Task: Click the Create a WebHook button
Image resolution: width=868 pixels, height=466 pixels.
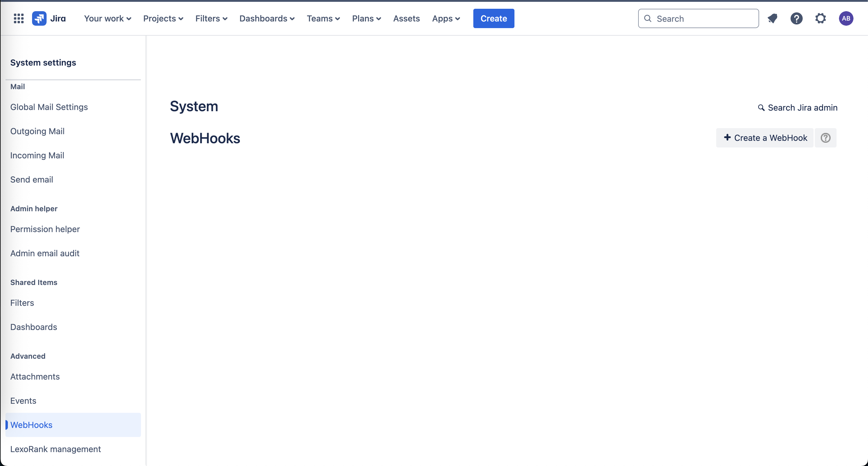Action: tap(765, 138)
